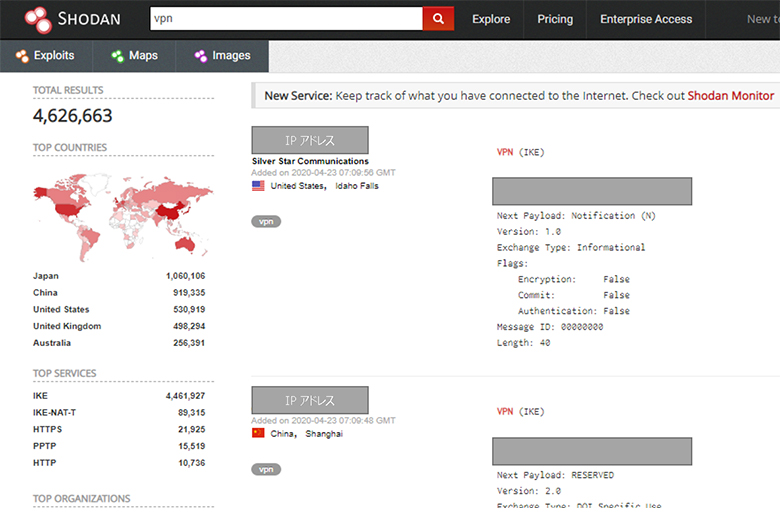
Task: Click the Exploits icon
Action: [22, 56]
